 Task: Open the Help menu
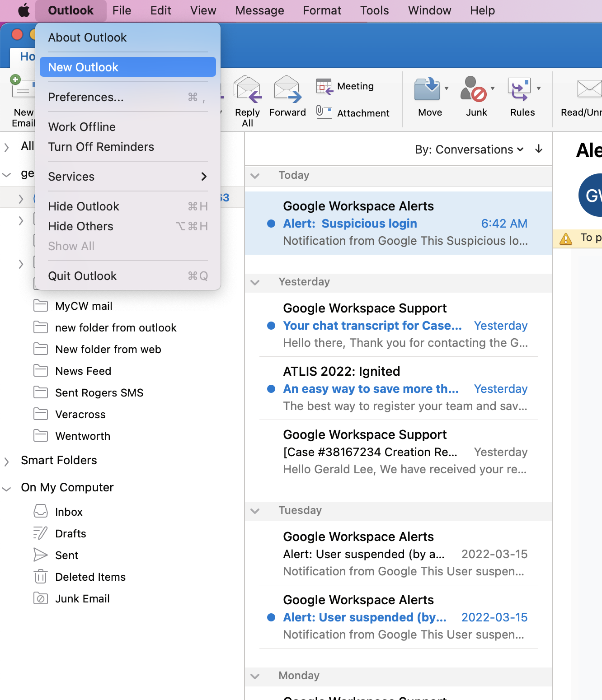coord(482,10)
